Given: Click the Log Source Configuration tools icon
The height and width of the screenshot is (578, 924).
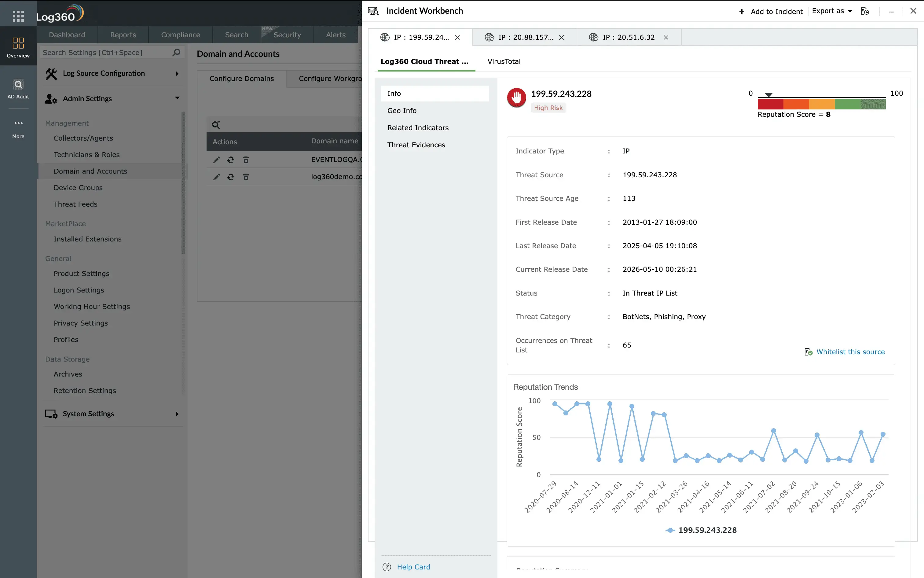Looking at the screenshot, I should coord(51,73).
